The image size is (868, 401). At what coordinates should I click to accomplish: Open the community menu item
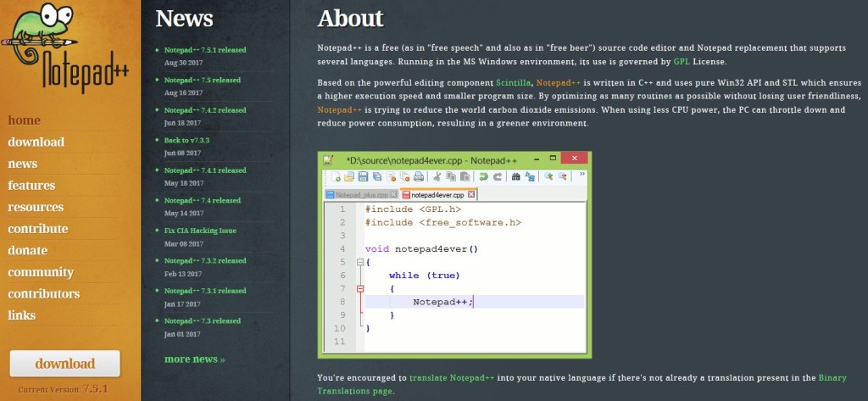41,272
